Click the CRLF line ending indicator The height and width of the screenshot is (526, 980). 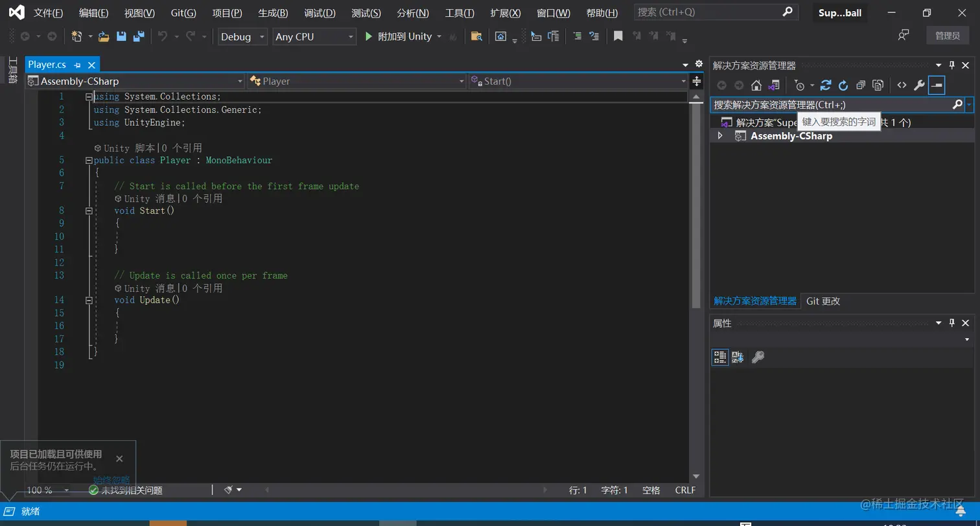pos(685,490)
